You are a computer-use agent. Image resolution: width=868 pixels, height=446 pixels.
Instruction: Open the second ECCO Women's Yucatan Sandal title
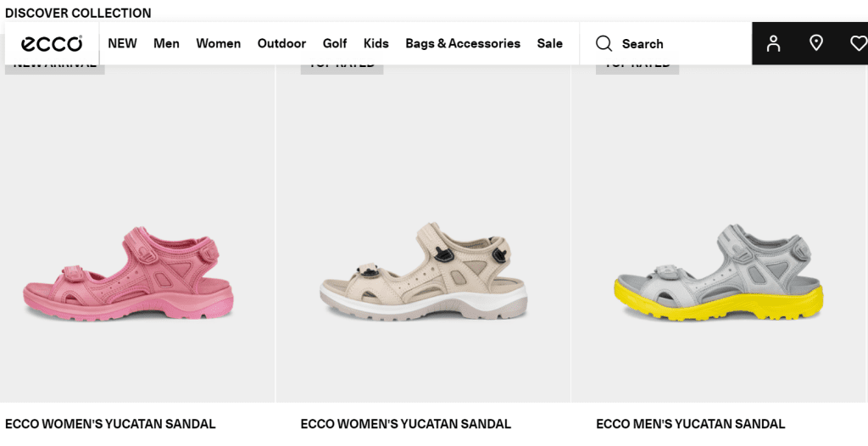tap(406, 424)
